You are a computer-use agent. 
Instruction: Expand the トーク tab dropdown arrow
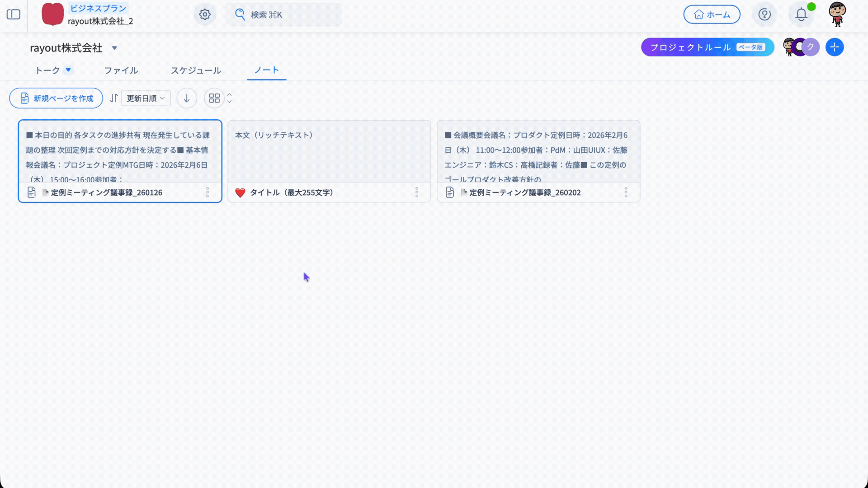(x=68, y=70)
